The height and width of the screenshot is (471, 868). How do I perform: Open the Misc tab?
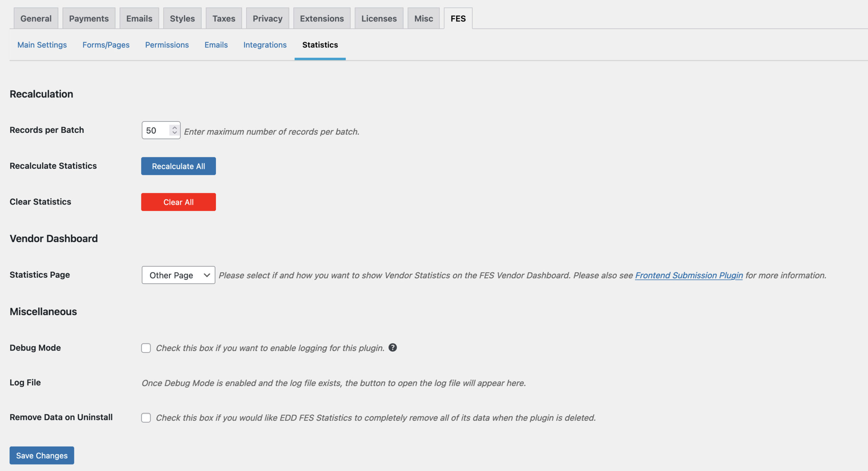tap(423, 18)
